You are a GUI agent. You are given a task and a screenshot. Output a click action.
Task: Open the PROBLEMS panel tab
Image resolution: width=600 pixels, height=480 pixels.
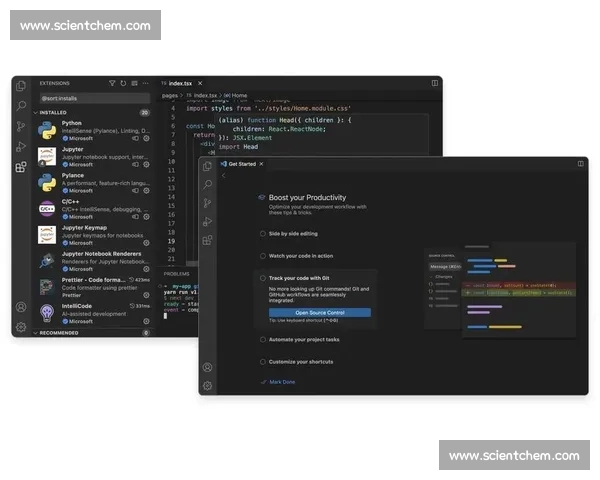click(x=176, y=274)
